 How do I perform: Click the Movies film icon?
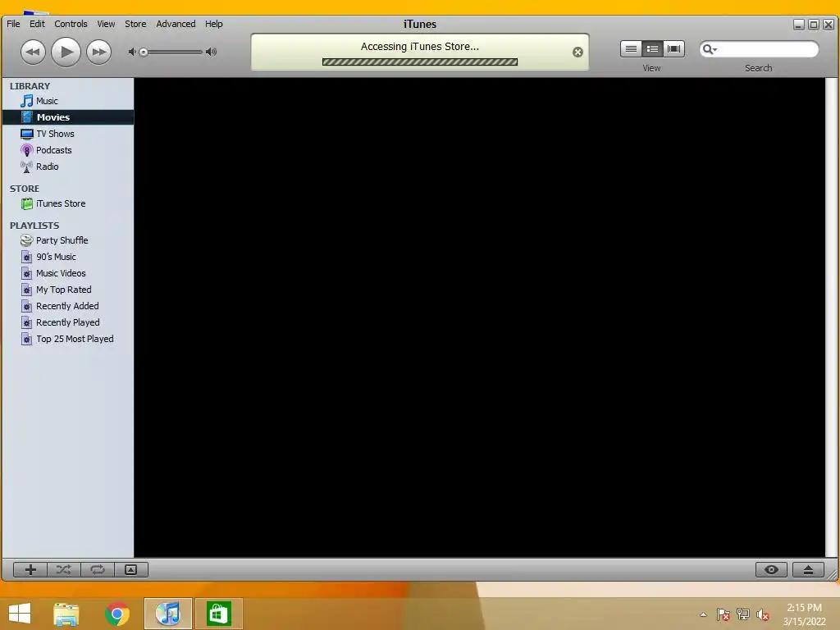tap(27, 117)
